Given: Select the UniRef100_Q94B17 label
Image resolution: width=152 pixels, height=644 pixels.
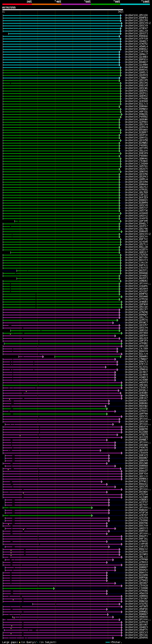Looking at the screenshot, I should click(x=136, y=41).
